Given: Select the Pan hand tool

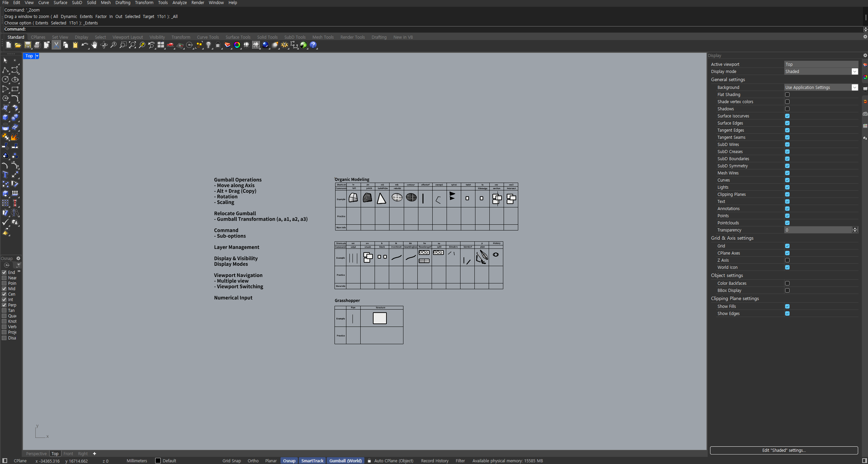Looking at the screenshot, I should (x=94, y=45).
